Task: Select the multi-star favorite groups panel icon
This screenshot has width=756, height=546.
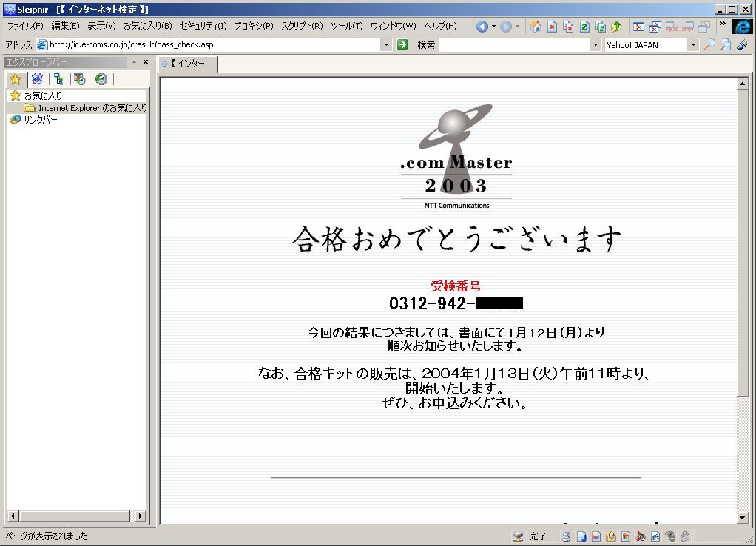Action: (x=37, y=79)
